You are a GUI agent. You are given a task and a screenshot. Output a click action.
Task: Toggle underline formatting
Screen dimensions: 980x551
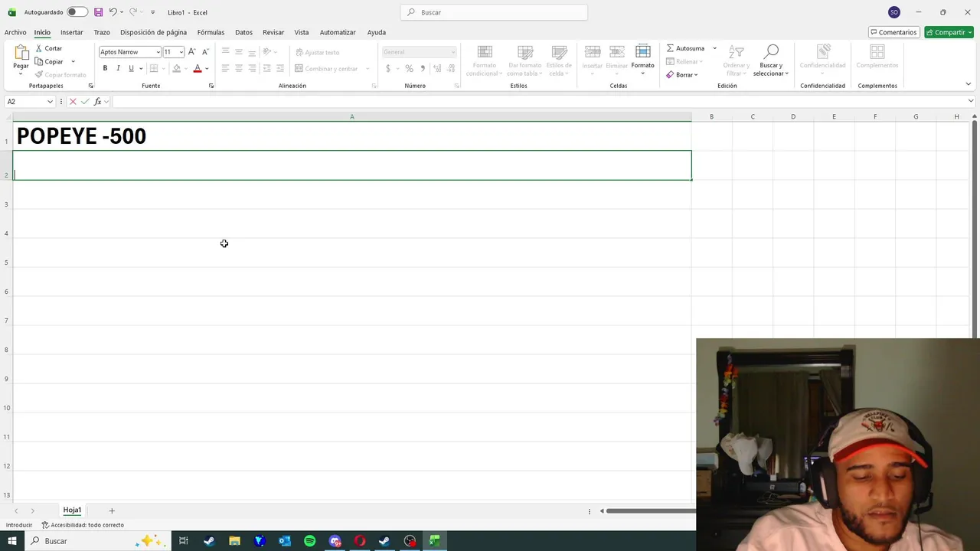point(131,68)
